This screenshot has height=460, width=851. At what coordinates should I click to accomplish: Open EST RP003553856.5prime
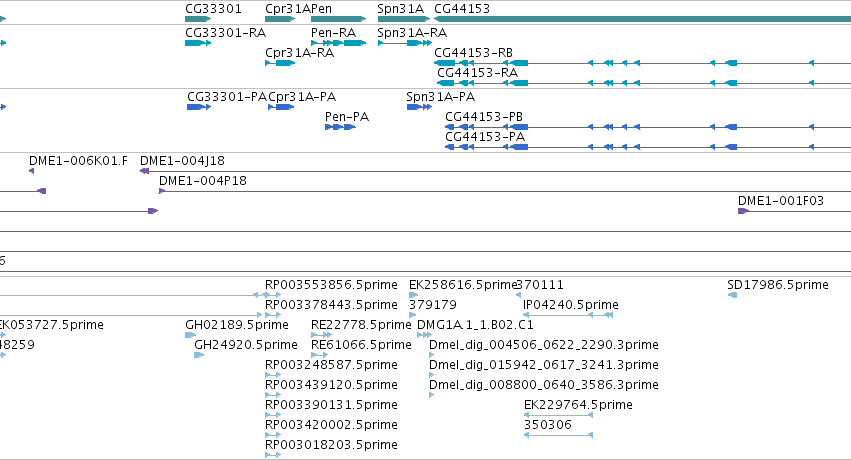(273, 295)
